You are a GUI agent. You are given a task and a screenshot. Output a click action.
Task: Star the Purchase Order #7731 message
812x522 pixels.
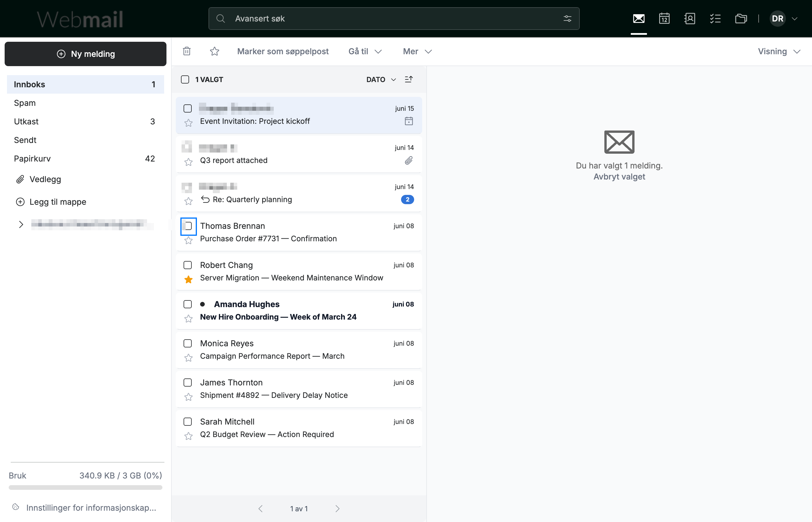188,240
